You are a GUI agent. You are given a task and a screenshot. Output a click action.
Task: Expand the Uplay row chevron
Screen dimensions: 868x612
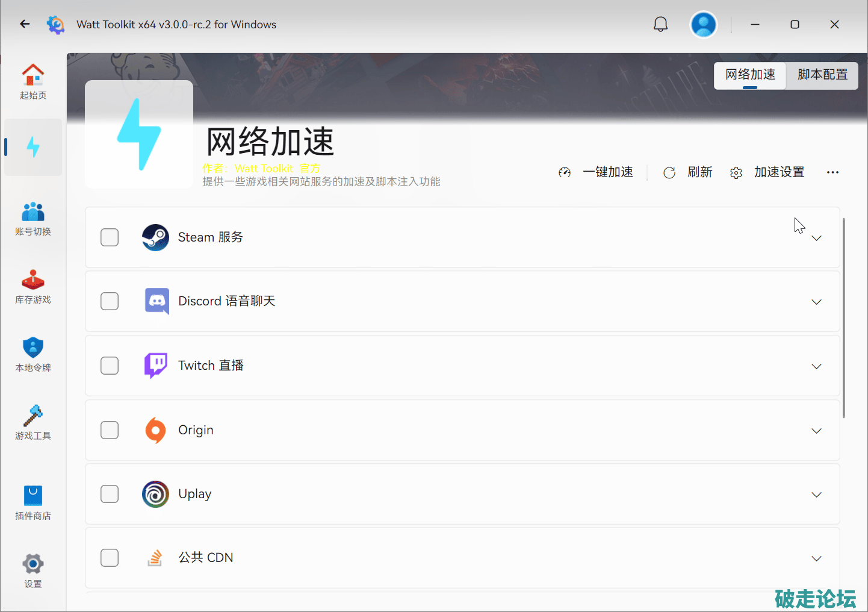coord(816,495)
